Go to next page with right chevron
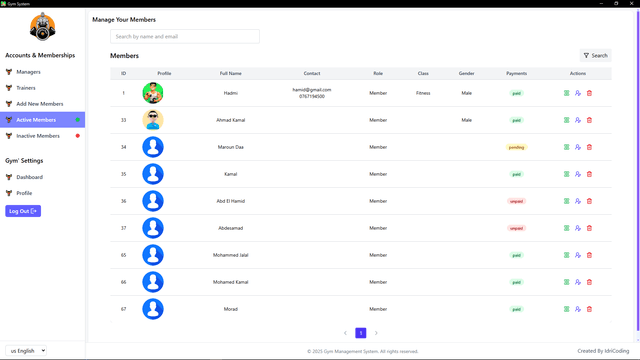This screenshot has height=360, width=640. point(376,333)
